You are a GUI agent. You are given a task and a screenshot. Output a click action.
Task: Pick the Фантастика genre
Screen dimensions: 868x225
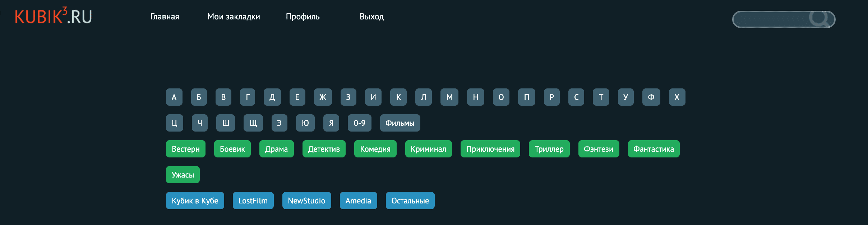(x=654, y=149)
